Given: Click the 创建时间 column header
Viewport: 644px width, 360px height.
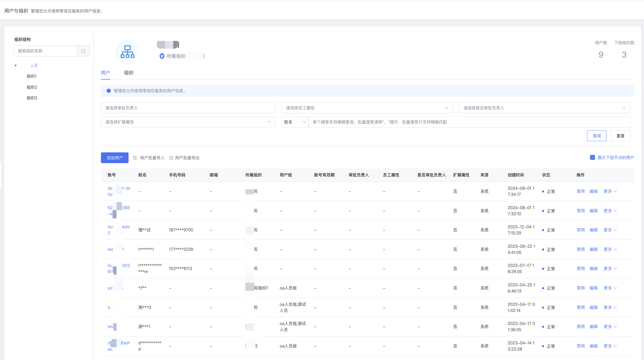Looking at the screenshot, I should [x=516, y=175].
